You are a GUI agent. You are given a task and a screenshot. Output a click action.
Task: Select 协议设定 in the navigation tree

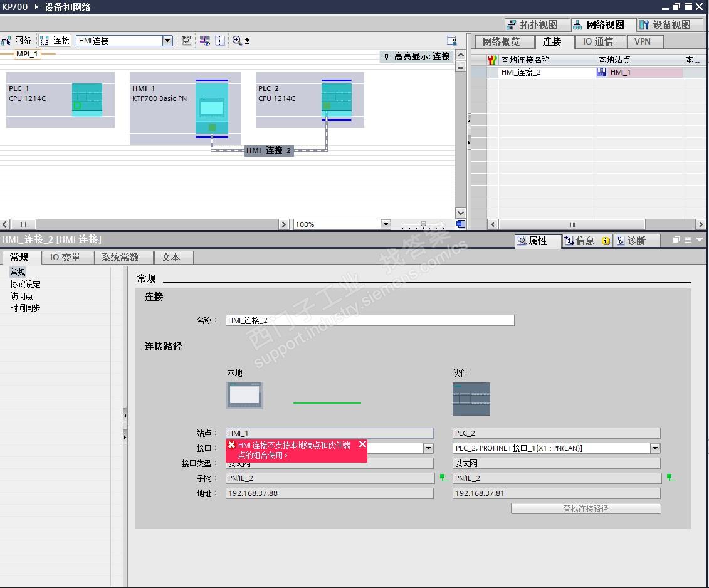25,284
